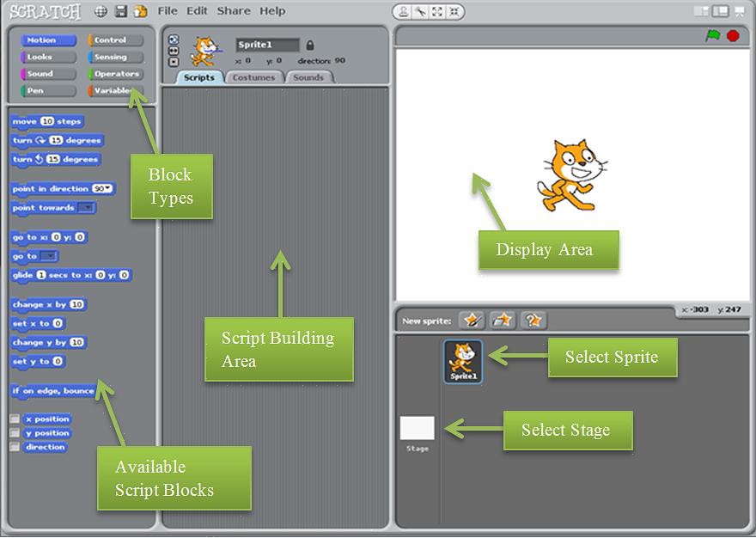
Task: Open the File menu
Action: pyautogui.click(x=168, y=11)
